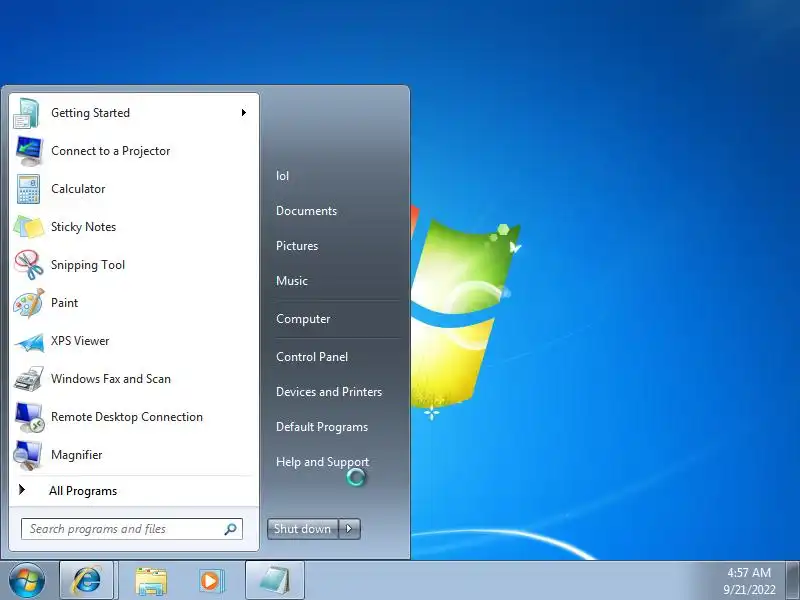The image size is (800, 600).
Task: Select Windows Fax and Scan label
Action: (x=111, y=379)
